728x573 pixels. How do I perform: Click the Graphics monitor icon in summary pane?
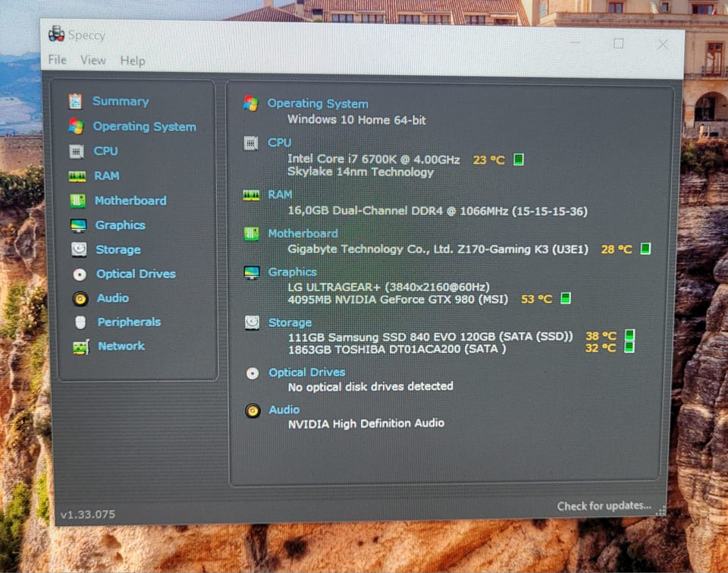(x=252, y=272)
